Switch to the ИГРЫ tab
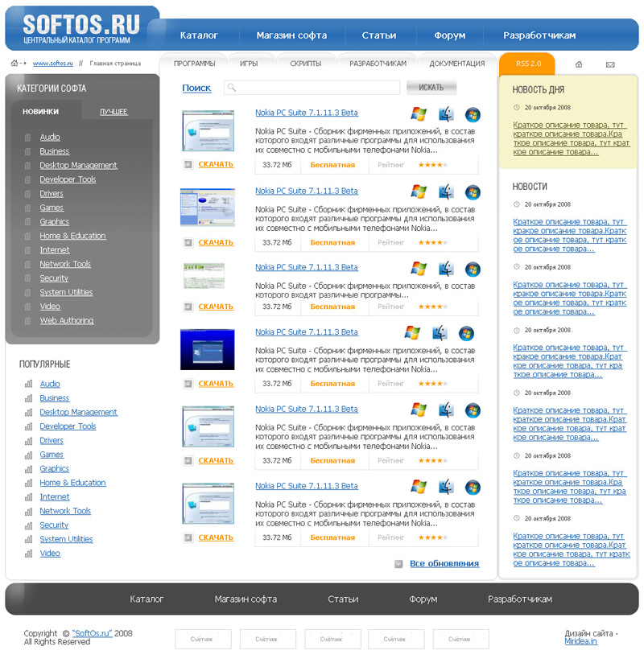The height and width of the screenshot is (667, 644). [x=249, y=64]
